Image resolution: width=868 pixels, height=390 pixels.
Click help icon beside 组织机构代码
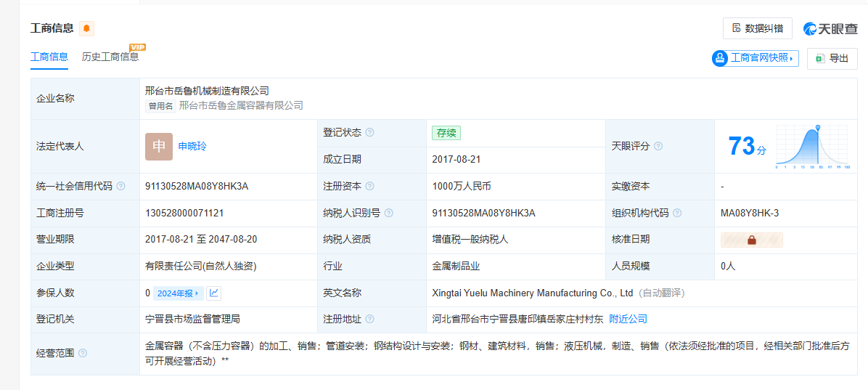click(676, 214)
